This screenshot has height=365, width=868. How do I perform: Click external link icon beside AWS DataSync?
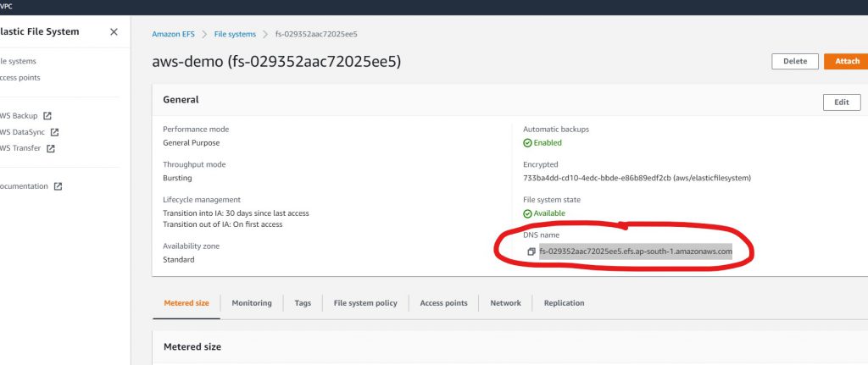pyautogui.click(x=54, y=132)
